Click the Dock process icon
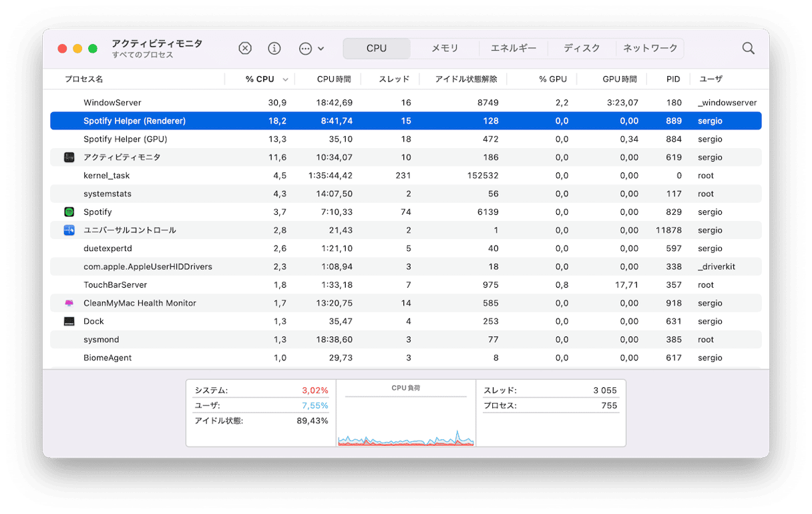The width and height of the screenshot is (812, 514). click(x=69, y=321)
